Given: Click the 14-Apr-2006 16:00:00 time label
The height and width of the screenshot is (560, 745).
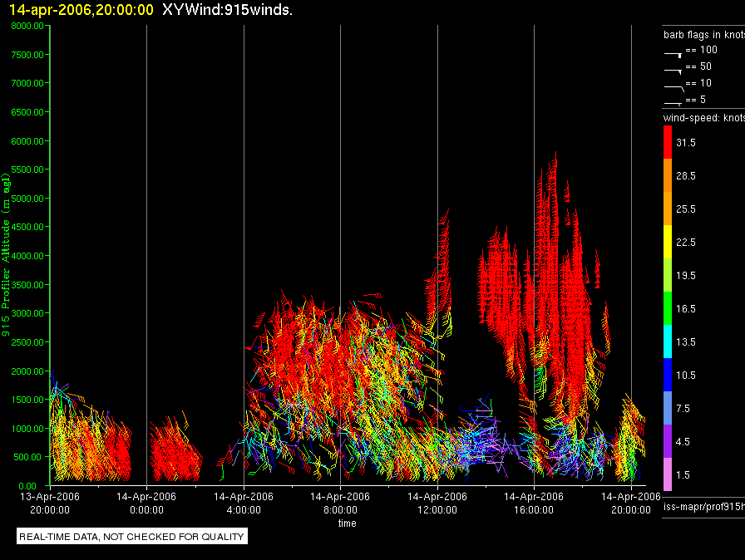Looking at the screenshot, I should (534, 503).
